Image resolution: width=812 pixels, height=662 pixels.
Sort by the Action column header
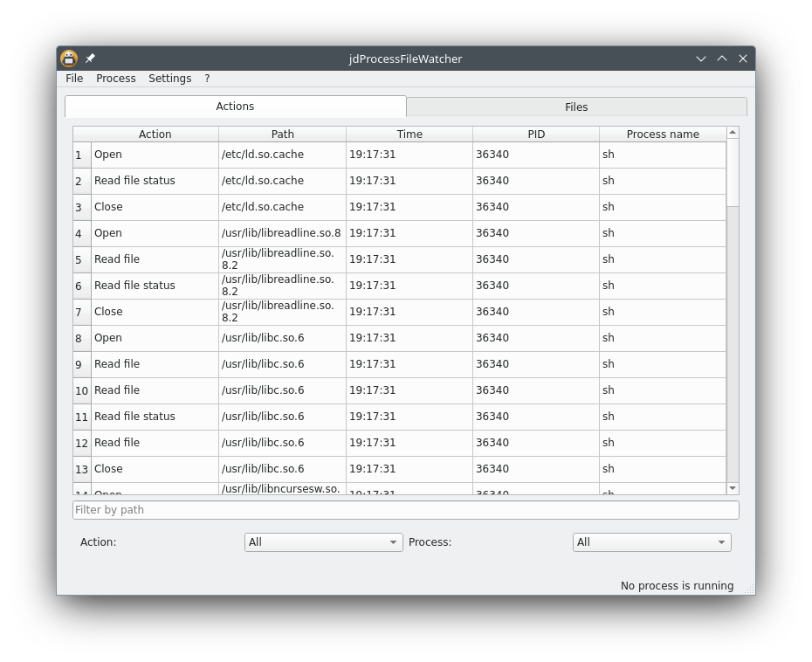(x=155, y=134)
